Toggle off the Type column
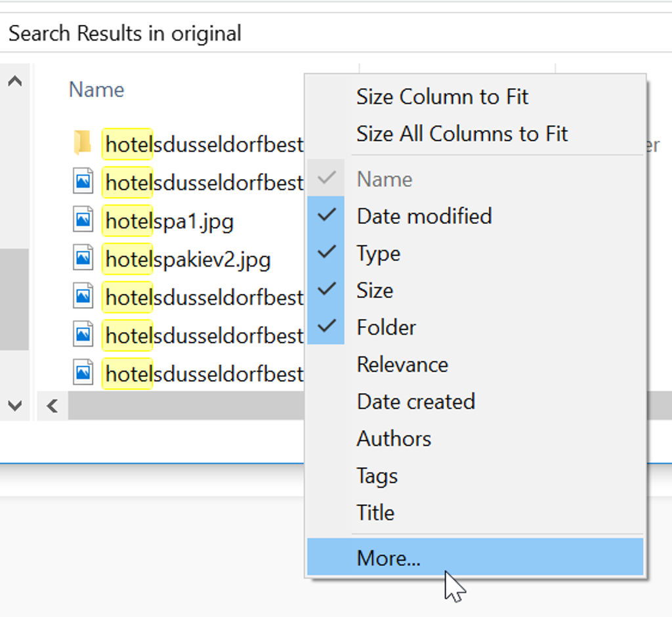 [x=378, y=253]
